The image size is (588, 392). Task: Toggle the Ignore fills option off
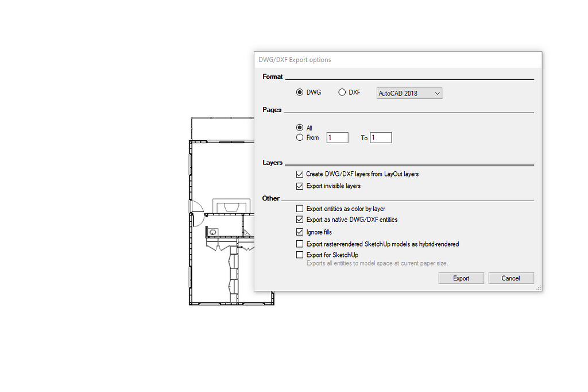(300, 232)
